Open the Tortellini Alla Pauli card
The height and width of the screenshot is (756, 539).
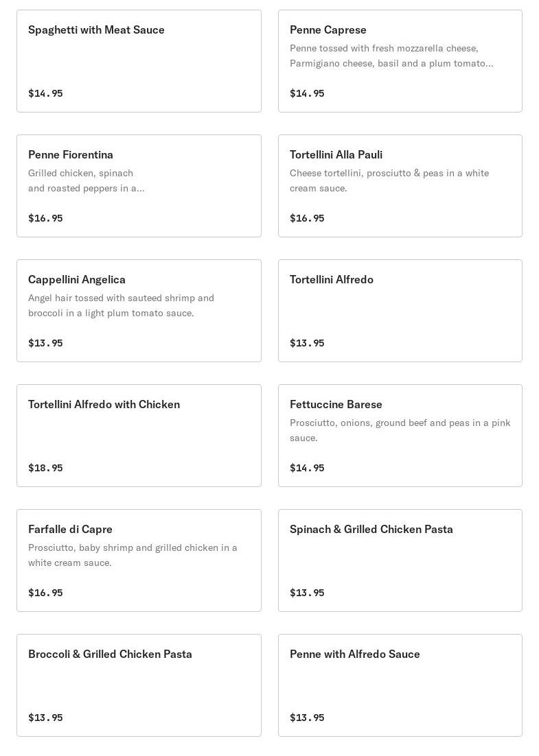click(x=400, y=186)
